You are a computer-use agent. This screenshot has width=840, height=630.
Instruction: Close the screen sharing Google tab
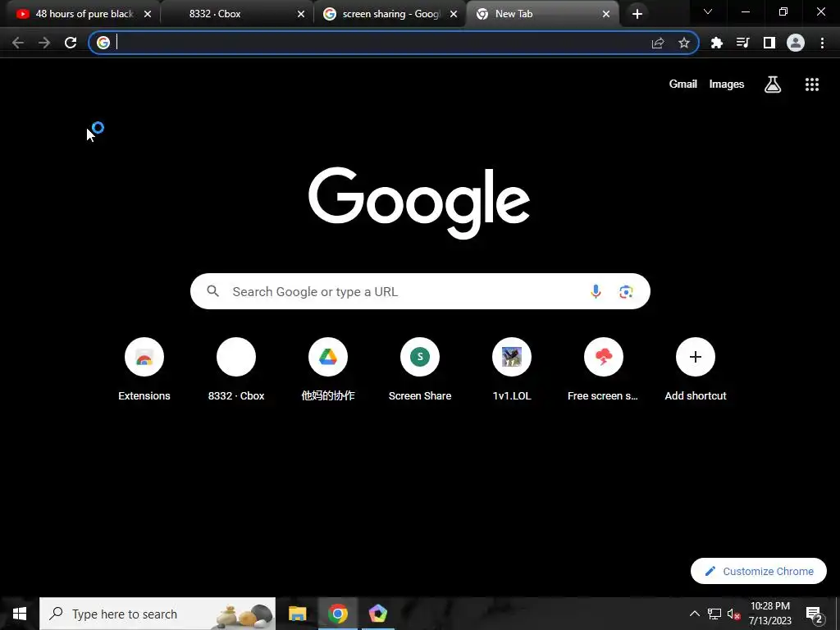(x=454, y=14)
